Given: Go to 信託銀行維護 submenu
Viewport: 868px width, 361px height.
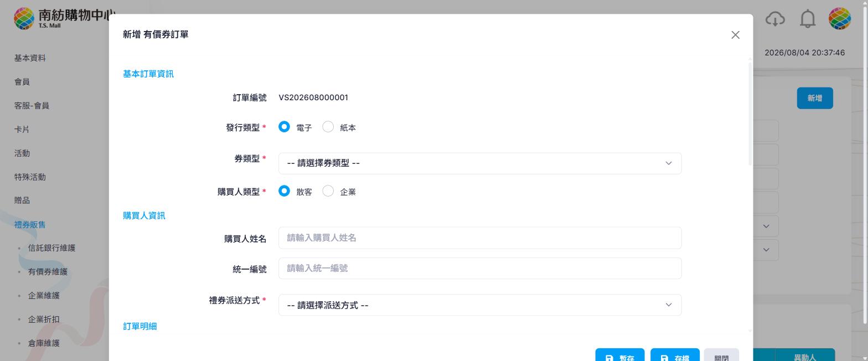Looking at the screenshot, I should coord(51,248).
